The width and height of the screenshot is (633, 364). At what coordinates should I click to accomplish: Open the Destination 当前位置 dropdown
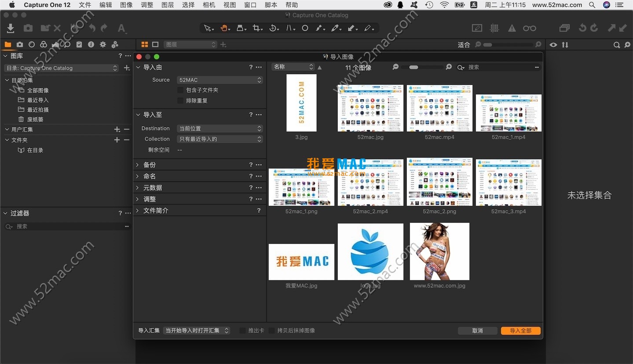pos(220,128)
